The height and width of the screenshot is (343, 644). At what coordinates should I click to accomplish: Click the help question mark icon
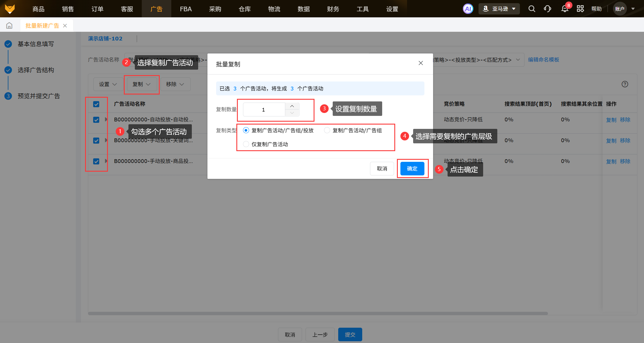(x=625, y=84)
